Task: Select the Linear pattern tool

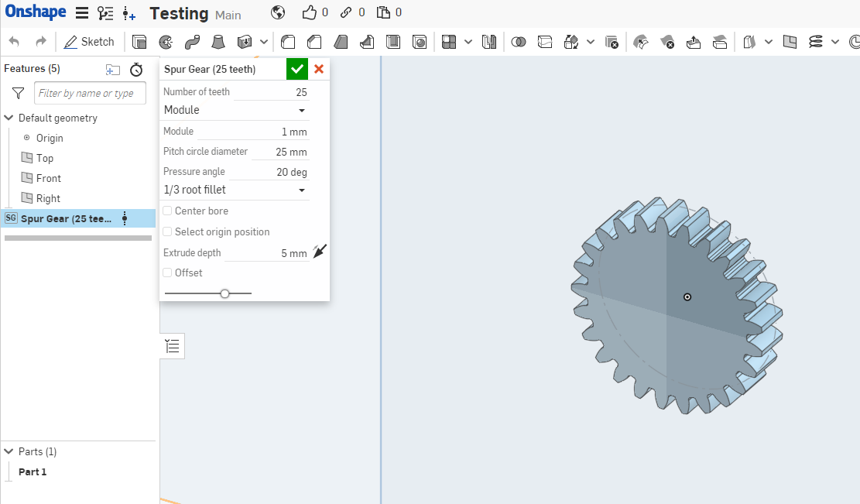Action: (449, 42)
